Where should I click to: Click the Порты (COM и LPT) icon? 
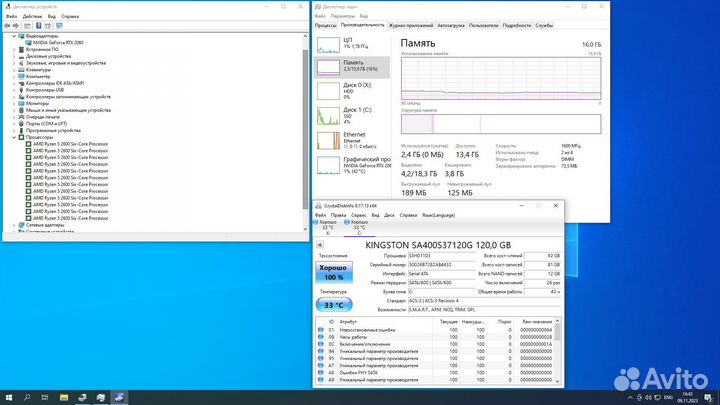pos(21,124)
